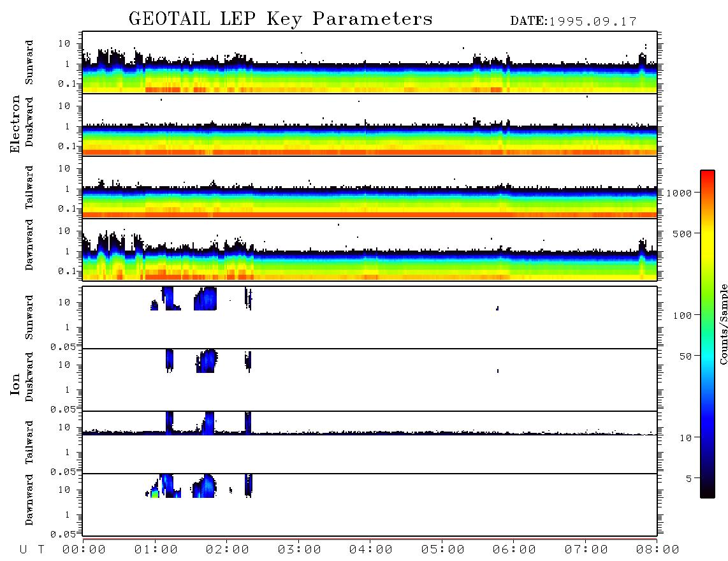Click inside the Electron Sunward spectrogram panel

[370, 62]
